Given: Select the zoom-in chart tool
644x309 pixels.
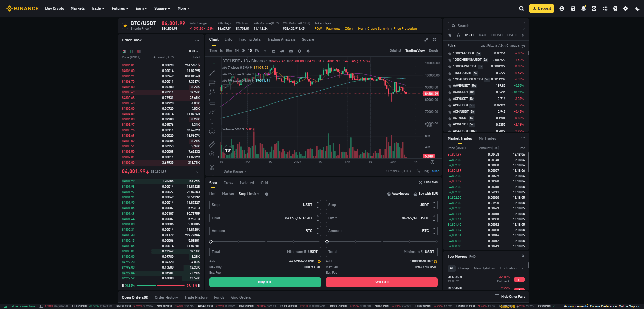Looking at the screenshot, I should coord(212,154).
